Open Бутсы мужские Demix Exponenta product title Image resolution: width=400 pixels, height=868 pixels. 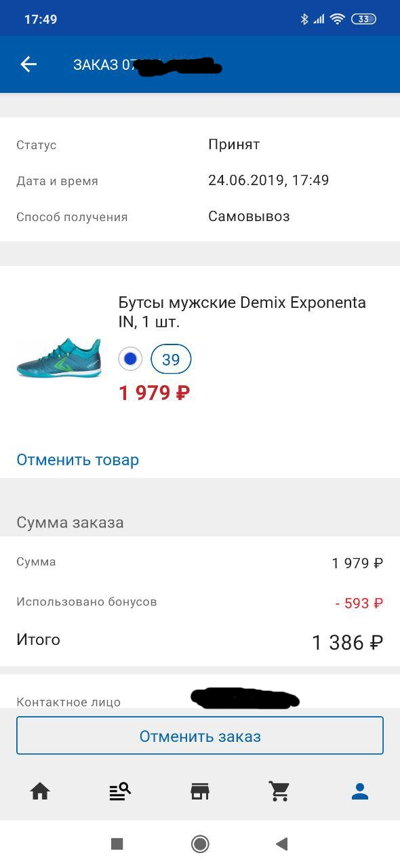[x=242, y=312]
